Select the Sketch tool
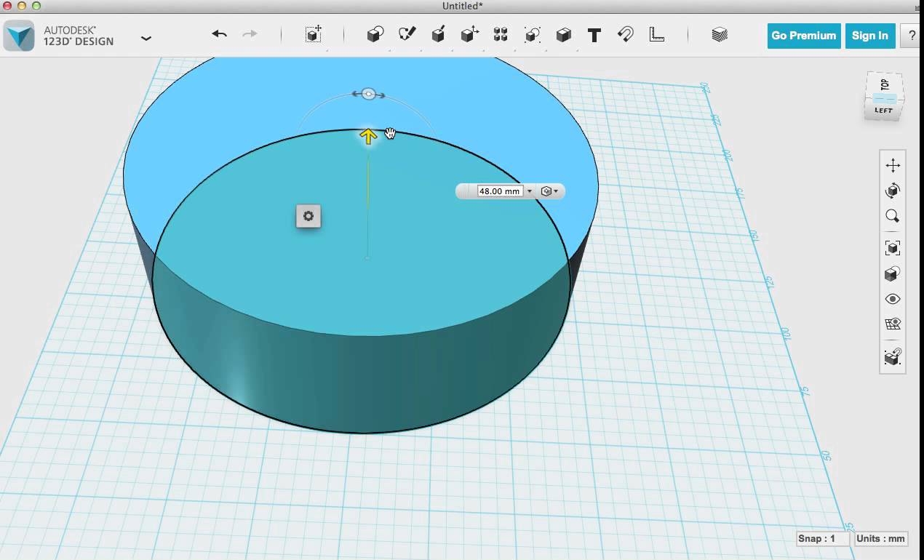The height and width of the screenshot is (560, 924). pos(406,34)
